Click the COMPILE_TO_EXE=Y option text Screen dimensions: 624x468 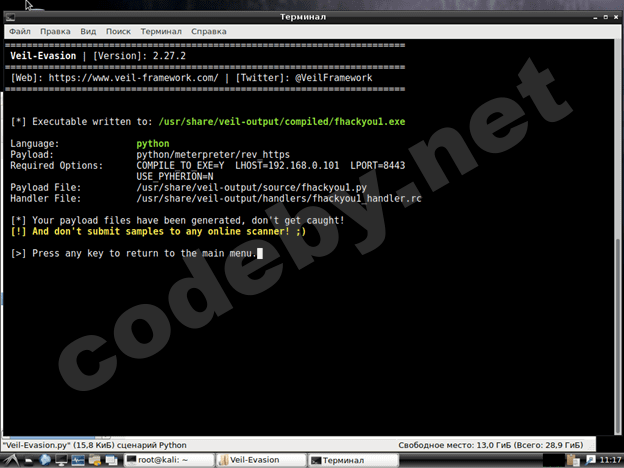click(x=180, y=166)
